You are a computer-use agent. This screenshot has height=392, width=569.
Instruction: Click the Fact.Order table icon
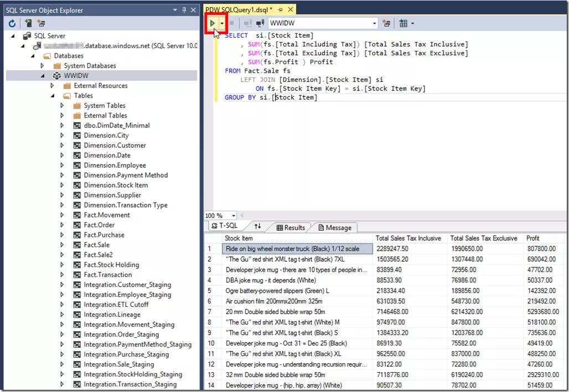coord(77,225)
